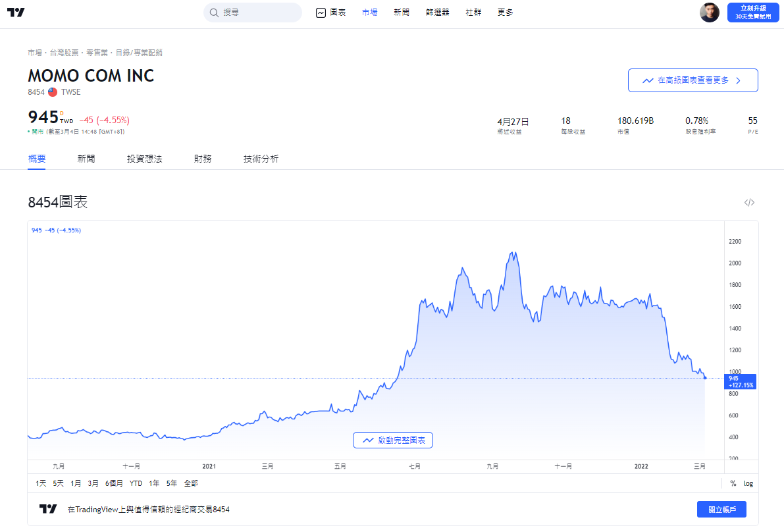
Task: Open the 新聞 menu in top navigation
Action: (402, 13)
